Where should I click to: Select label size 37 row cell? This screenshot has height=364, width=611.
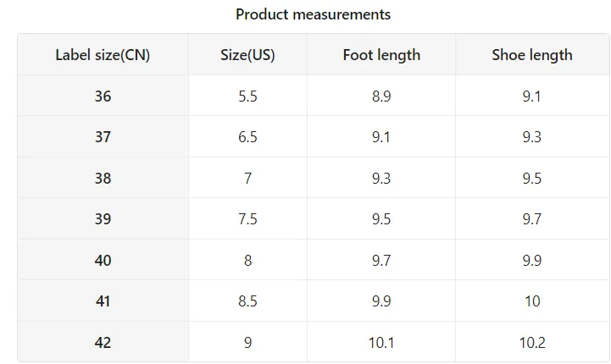pos(103,136)
